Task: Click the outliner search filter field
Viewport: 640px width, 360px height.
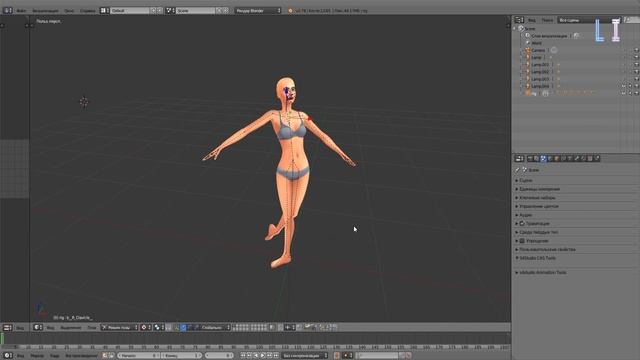Action: tap(631, 20)
